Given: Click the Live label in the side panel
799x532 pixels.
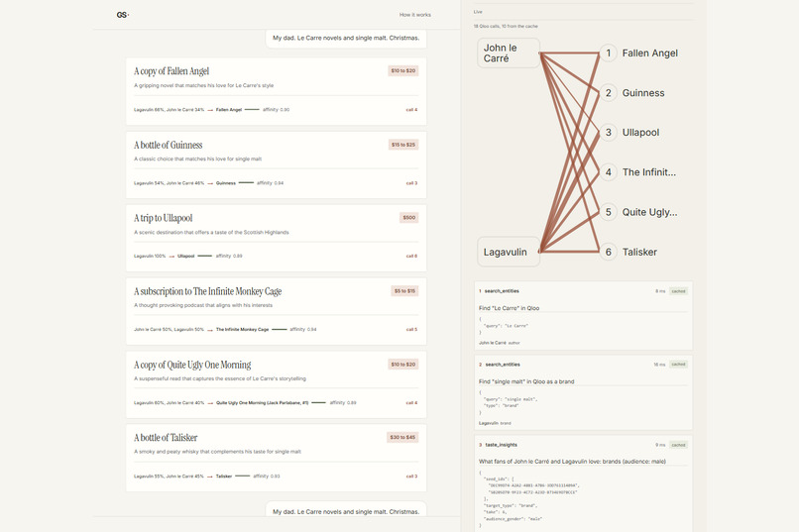Looking at the screenshot, I should click(478, 12).
